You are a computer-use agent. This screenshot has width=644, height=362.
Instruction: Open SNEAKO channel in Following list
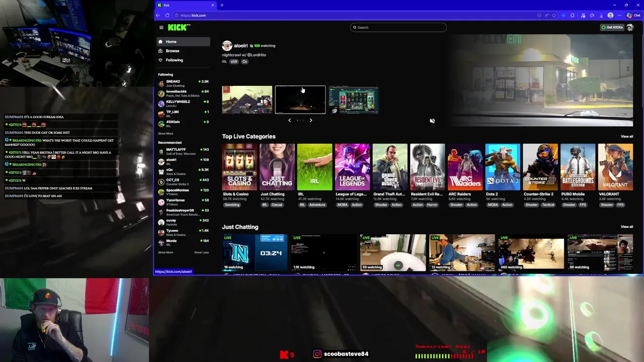(183, 83)
